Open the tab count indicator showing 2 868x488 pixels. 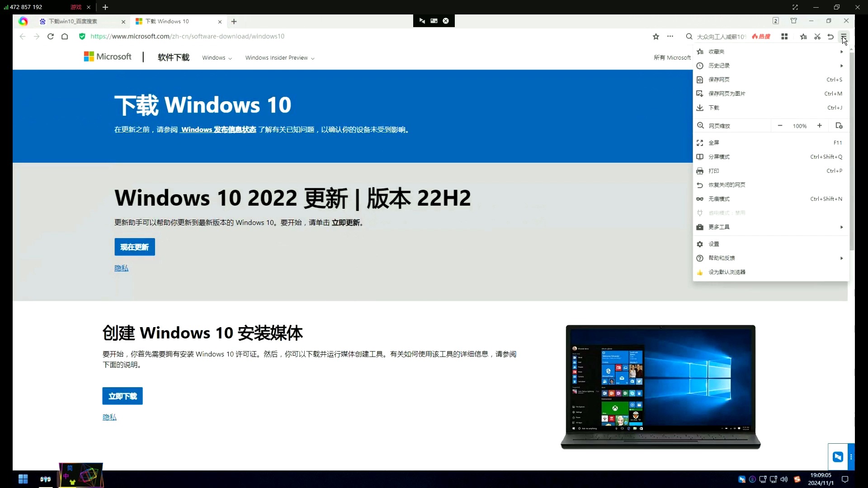pyautogui.click(x=775, y=21)
